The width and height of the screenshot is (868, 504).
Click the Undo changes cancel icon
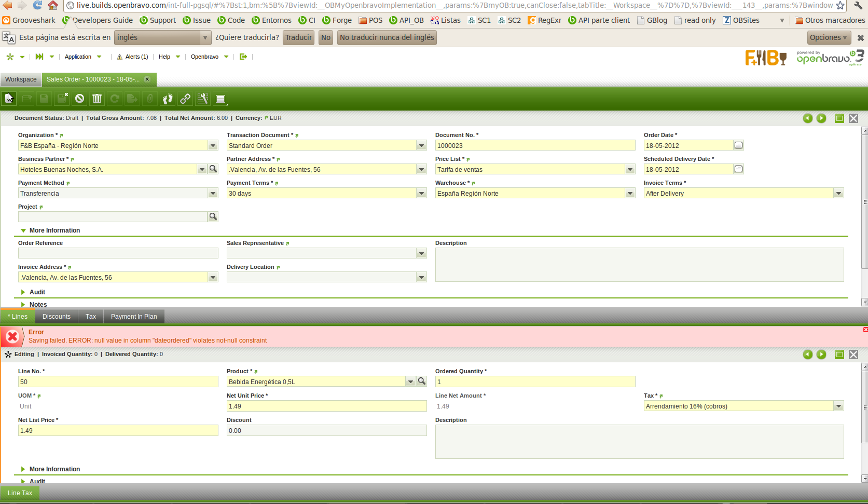tap(79, 99)
